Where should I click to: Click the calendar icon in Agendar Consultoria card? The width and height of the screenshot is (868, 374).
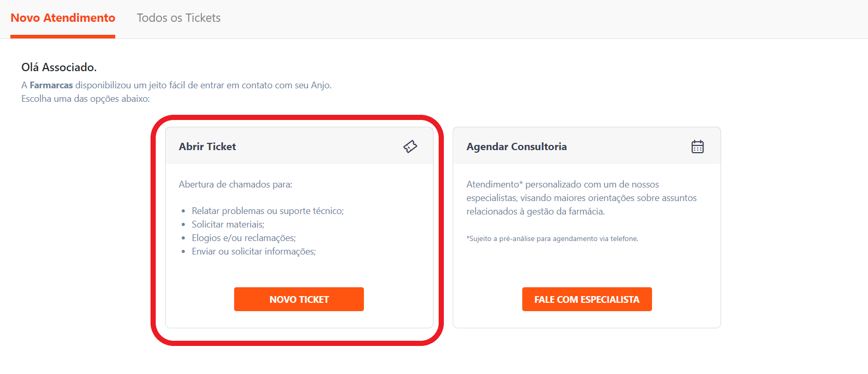pyautogui.click(x=697, y=146)
